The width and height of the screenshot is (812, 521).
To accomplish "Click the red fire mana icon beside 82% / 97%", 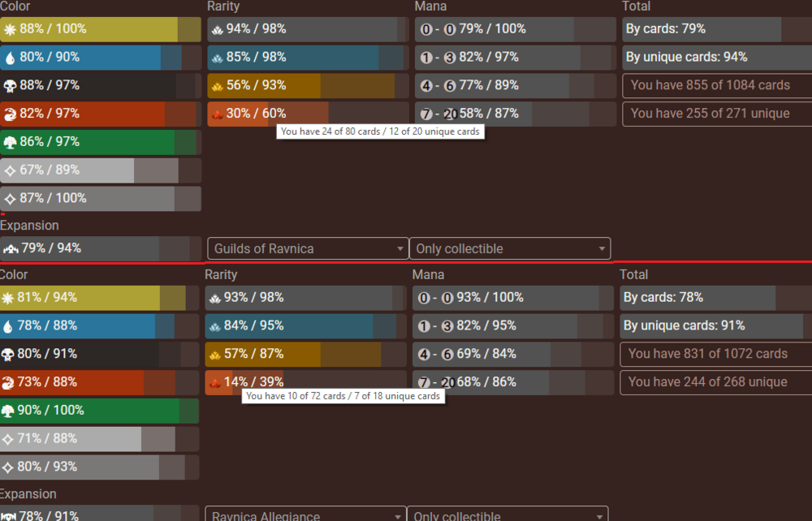I will pyautogui.click(x=10, y=114).
